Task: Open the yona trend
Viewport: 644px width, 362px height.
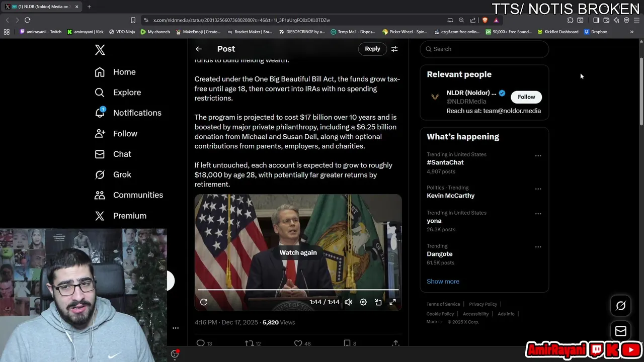Action: (434, 221)
